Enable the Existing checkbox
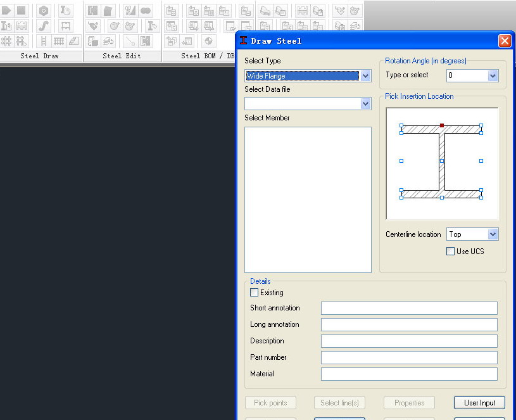 pyautogui.click(x=254, y=293)
